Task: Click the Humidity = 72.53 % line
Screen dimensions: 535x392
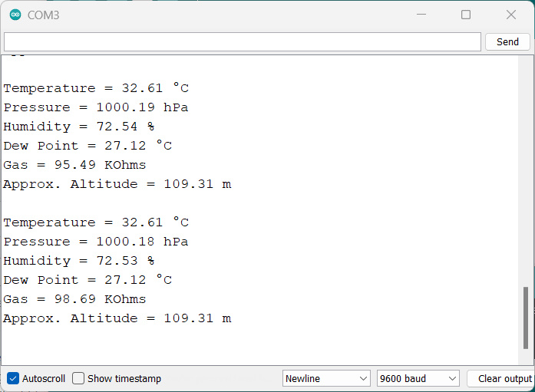Action: point(79,261)
